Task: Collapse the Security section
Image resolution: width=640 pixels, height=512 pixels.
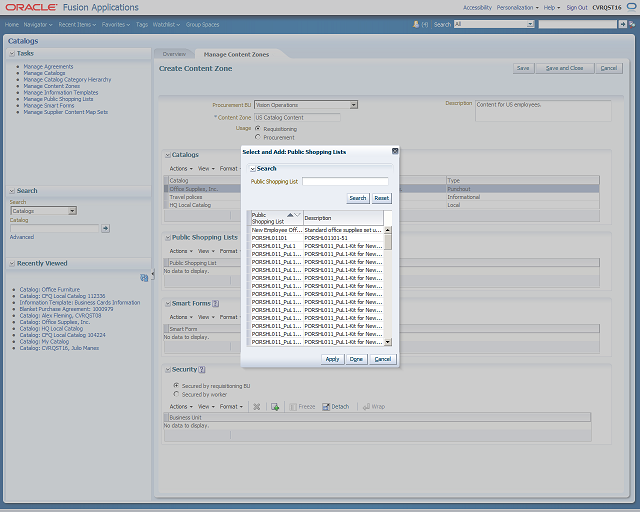Action: [x=168, y=370]
